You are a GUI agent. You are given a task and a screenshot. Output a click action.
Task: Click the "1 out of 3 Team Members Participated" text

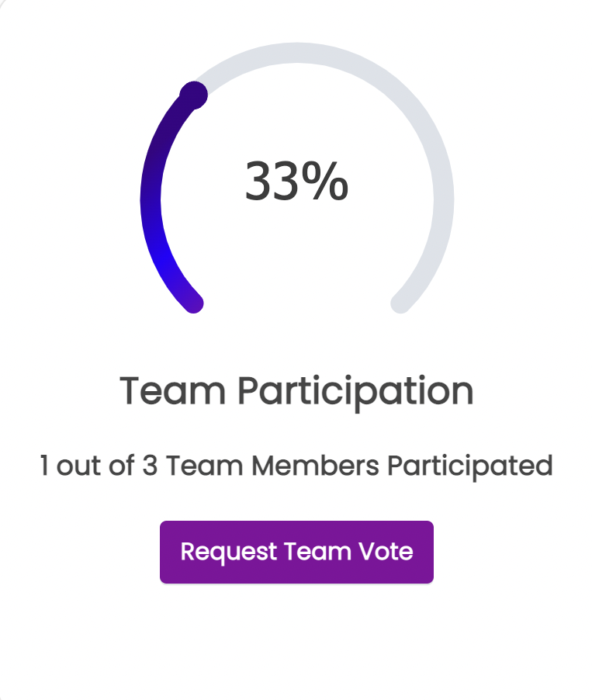point(296,466)
